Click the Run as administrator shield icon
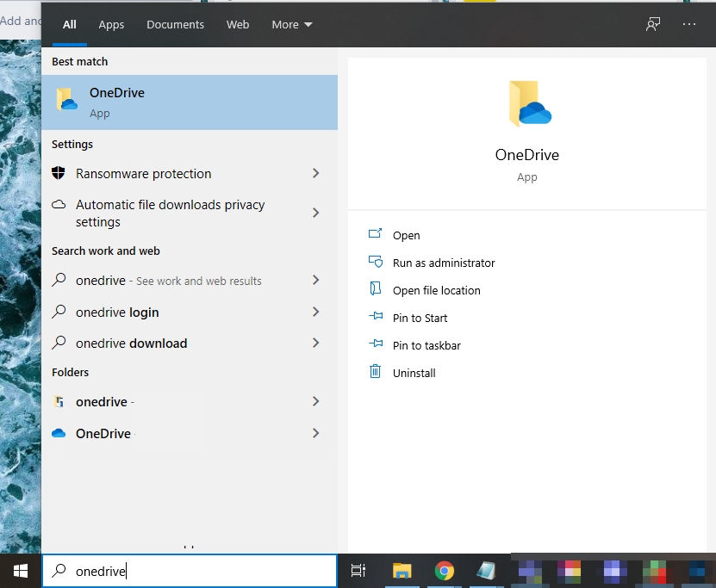 click(376, 262)
